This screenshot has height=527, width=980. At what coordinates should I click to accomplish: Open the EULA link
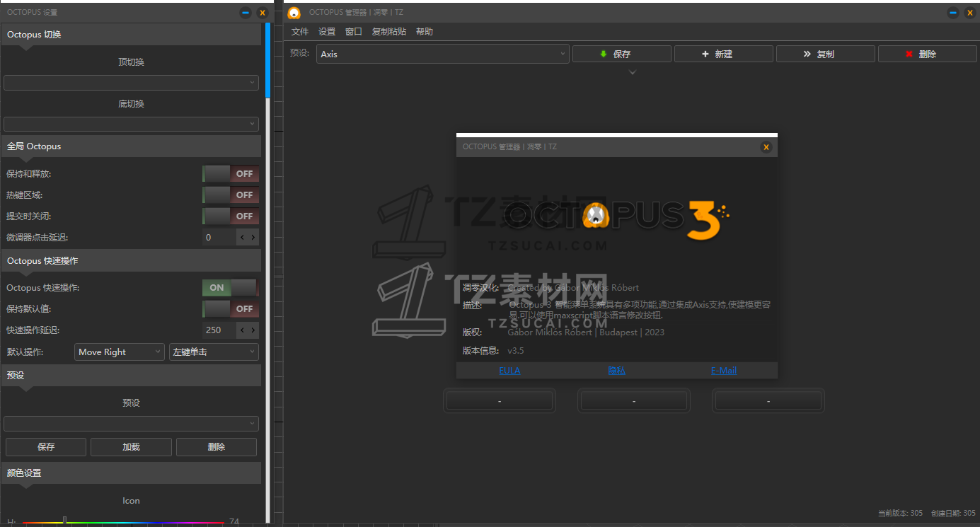pyautogui.click(x=509, y=371)
